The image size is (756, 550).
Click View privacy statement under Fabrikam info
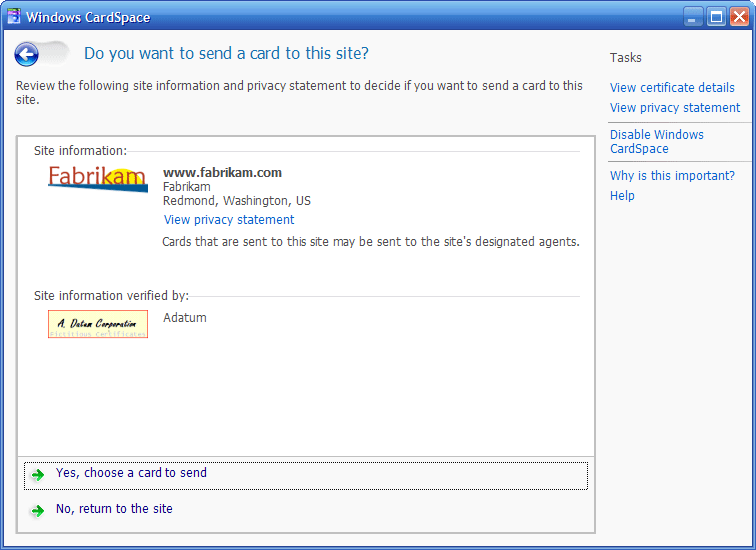(x=229, y=220)
